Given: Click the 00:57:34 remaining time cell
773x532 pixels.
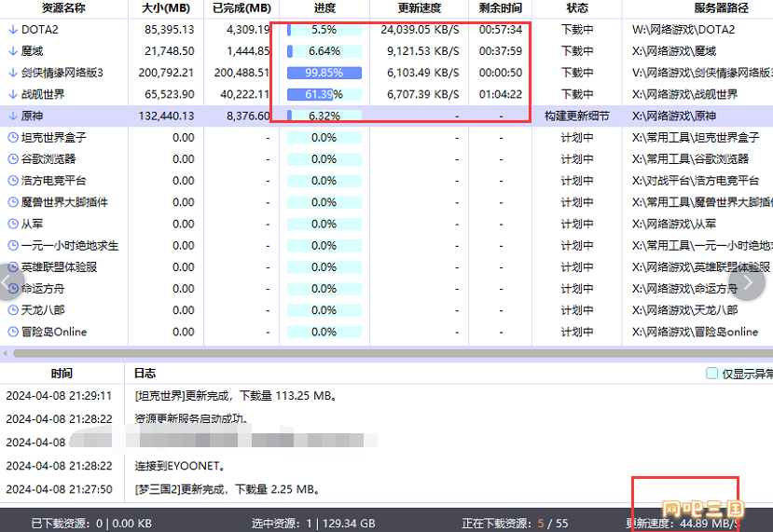Looking at the screenshot, I should tap(501, 30).
